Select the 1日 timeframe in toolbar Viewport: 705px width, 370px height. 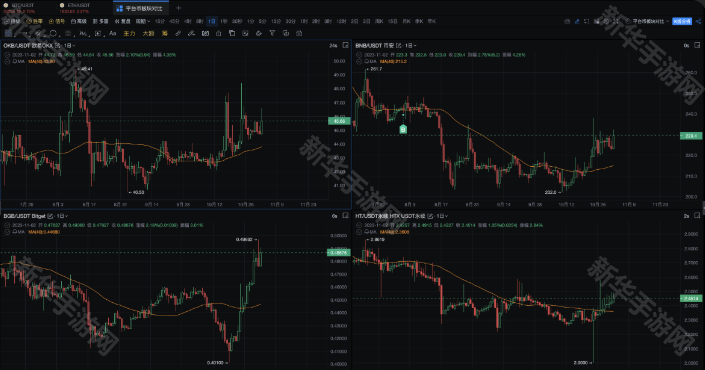(212, 21)
